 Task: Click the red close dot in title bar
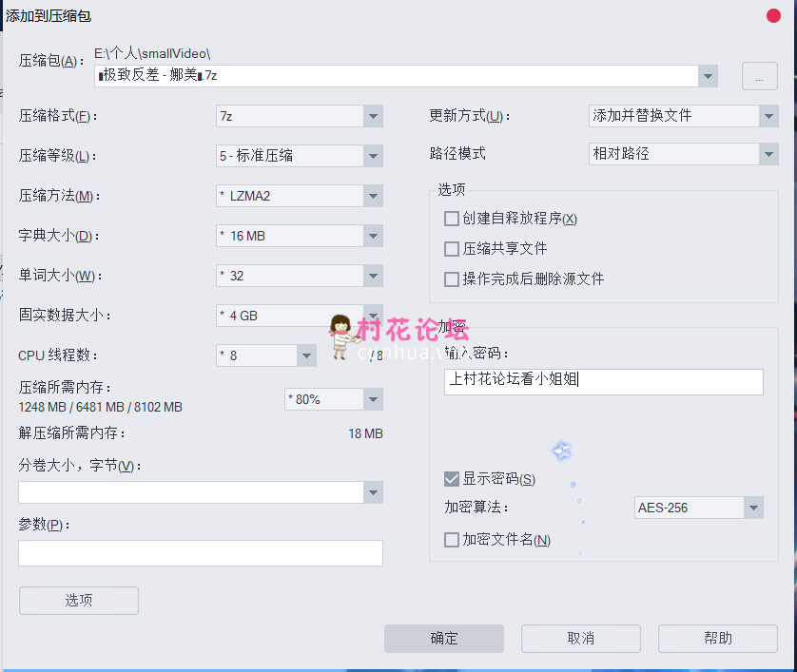tap(774, 16)
